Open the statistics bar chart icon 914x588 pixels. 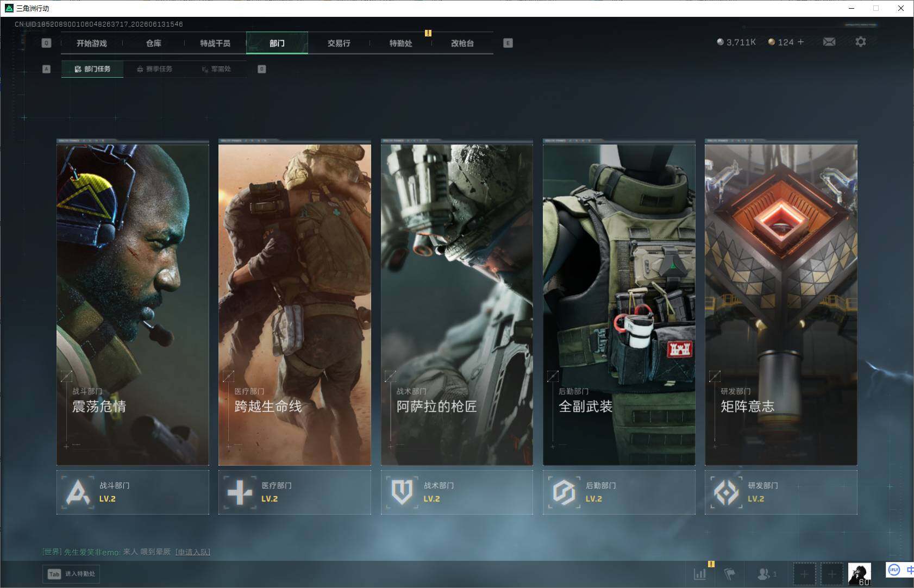coord(700,573)
